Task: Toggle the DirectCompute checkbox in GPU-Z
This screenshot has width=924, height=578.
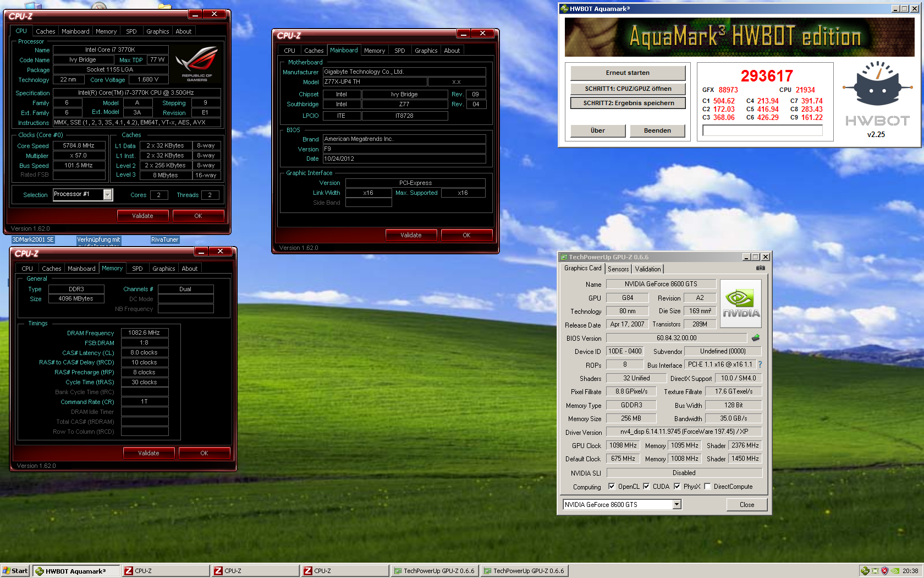Action: coord(707,486)
